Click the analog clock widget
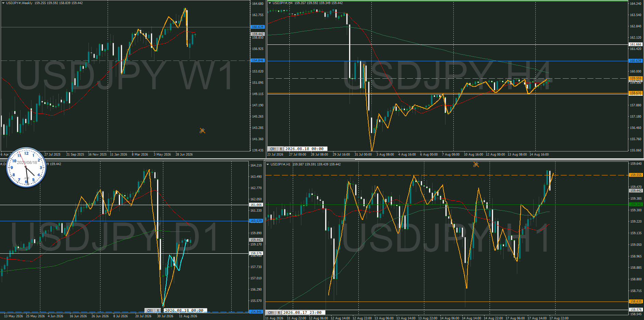 (x=26, y=168)
